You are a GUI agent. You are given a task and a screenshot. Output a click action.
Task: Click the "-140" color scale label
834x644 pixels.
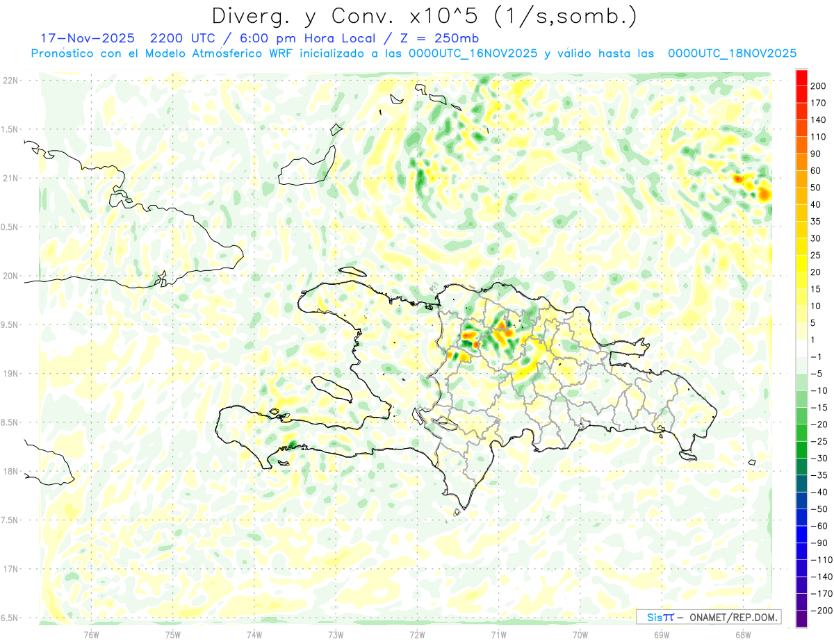coord(821,577)
